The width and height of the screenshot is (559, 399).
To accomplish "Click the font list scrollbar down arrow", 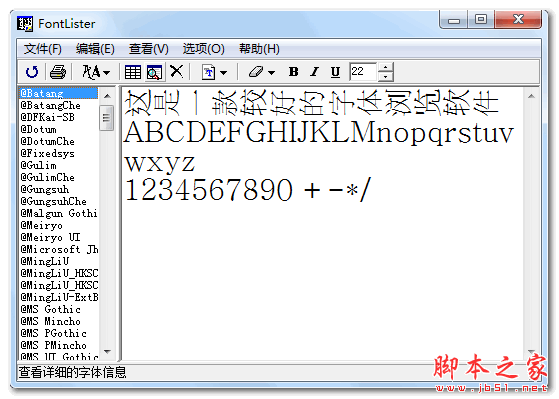I will click(x=107, y=352).
